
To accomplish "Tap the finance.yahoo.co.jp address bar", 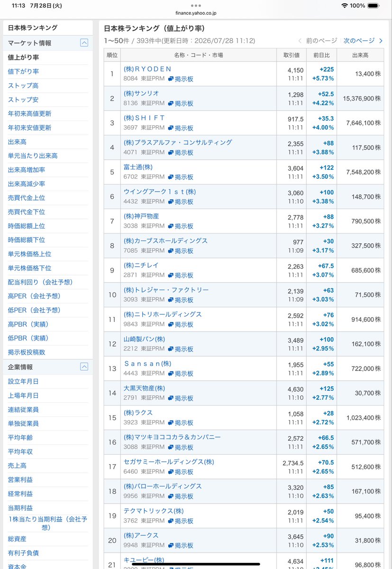I will (x=196, y=14).
